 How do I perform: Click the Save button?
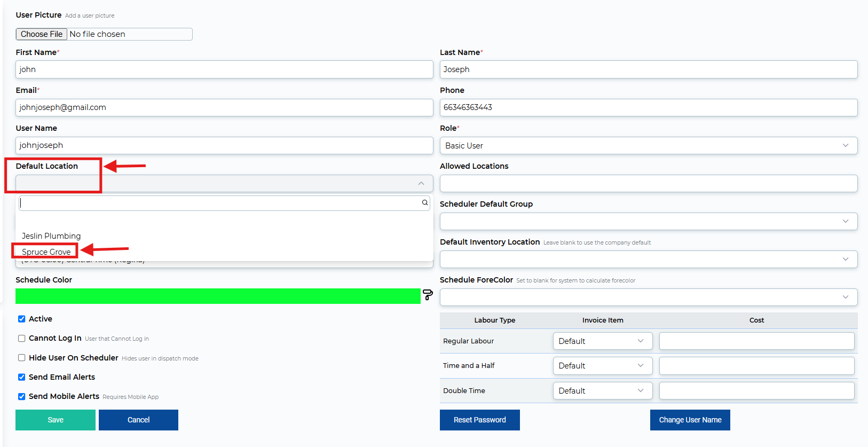[x=56, y=420]
